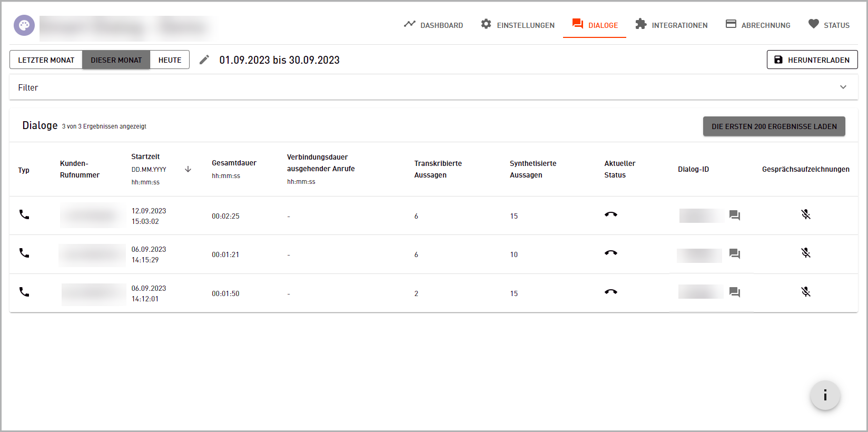Click the Startzeit column header

click(x=145, y=156)
